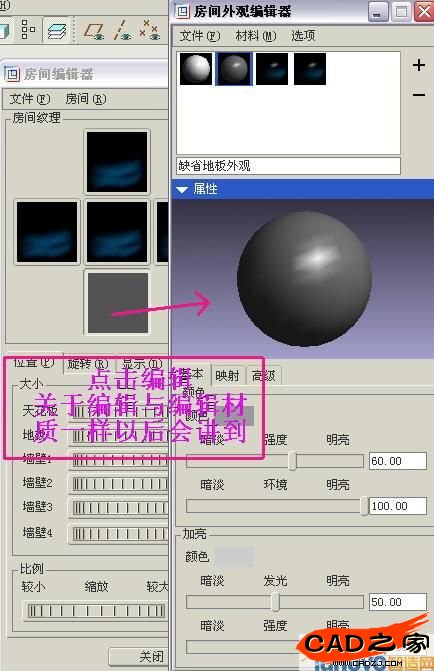Collapse the 属性 section triangle
This screenshot has height=671, width=434.
click(182, 189)
